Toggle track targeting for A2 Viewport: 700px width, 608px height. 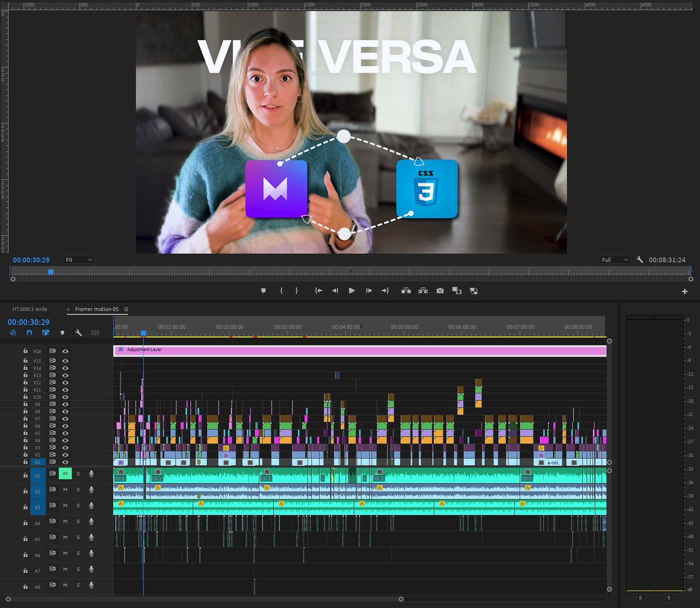click(x=37, y=491)
